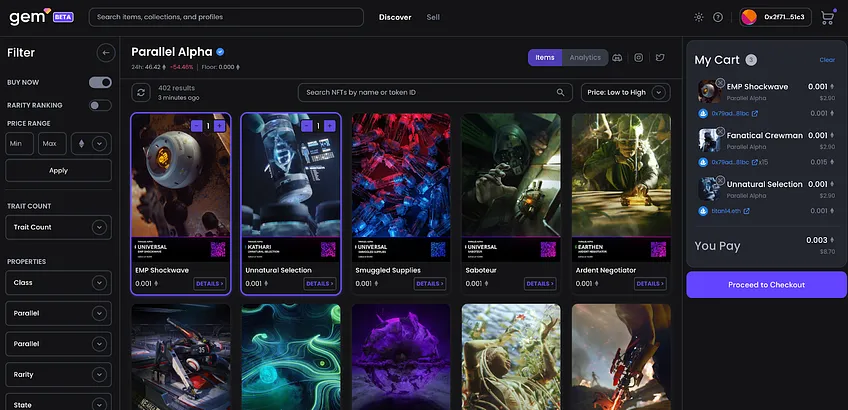Clear the cart
The image size is (848, 410).
(827, 60)
